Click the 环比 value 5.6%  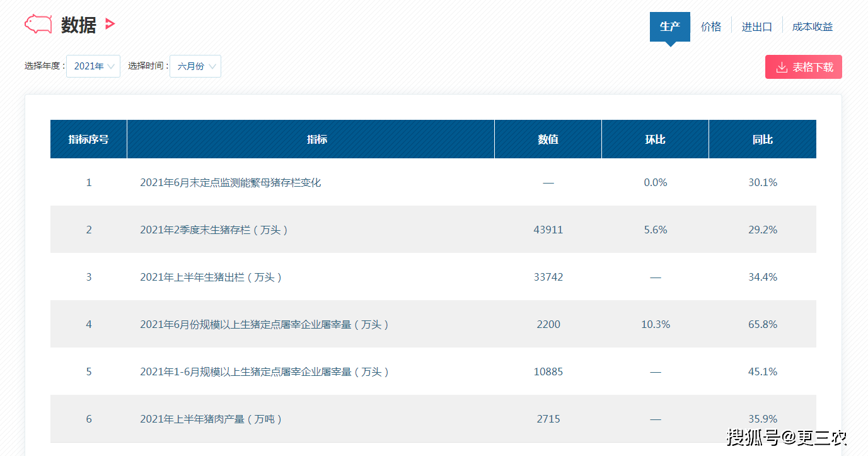coord(656,230)
